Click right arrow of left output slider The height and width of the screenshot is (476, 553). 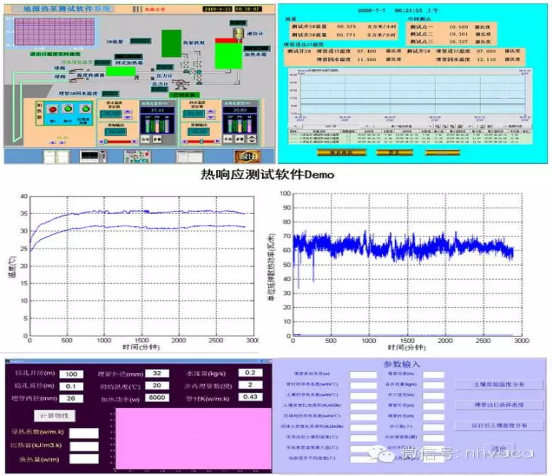(134, 142)
